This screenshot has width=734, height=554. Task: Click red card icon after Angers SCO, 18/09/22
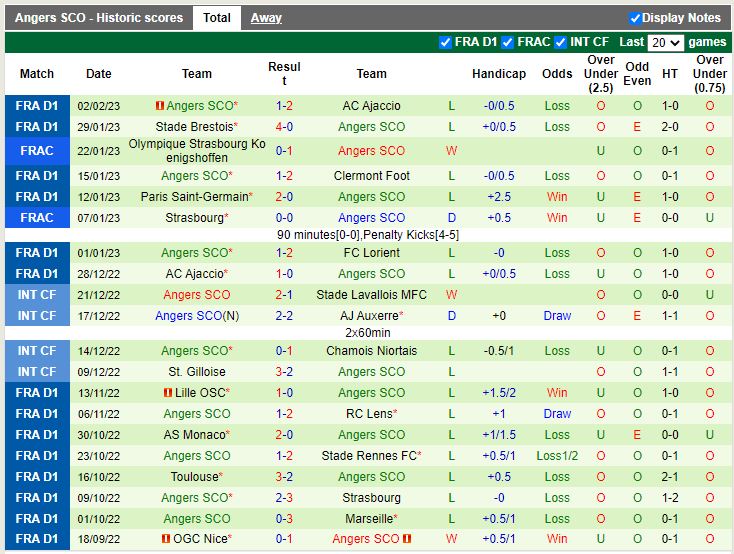408,539
